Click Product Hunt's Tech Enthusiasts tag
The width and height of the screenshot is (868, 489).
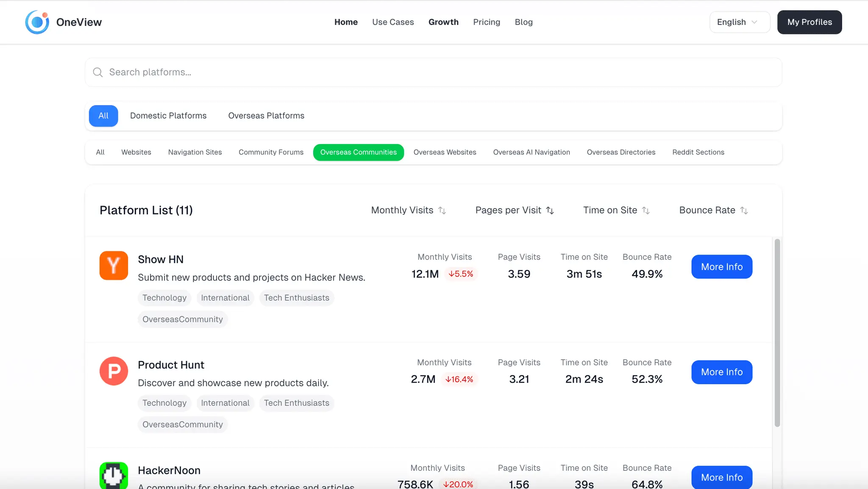[297, 403]
